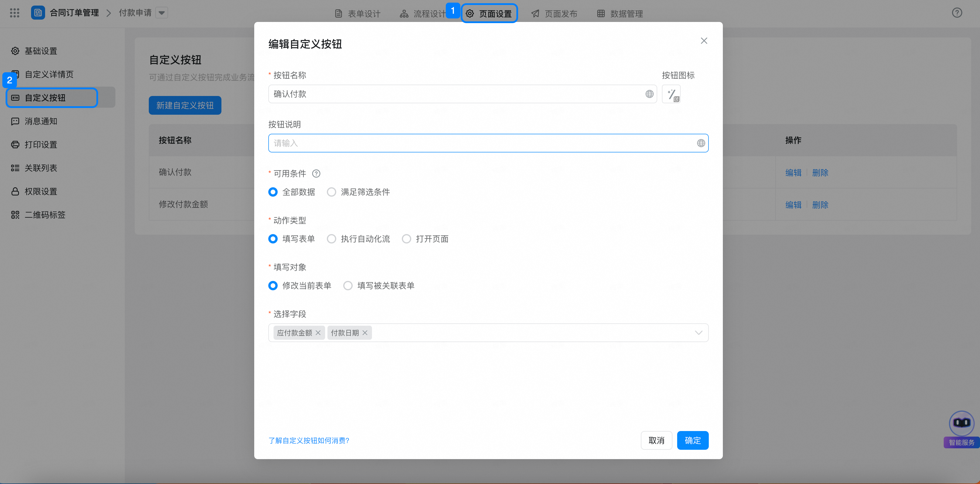Open the 付款申请 page dropdown arrow
This screenshot has height=484, width=980.
[x=162, y=13]
